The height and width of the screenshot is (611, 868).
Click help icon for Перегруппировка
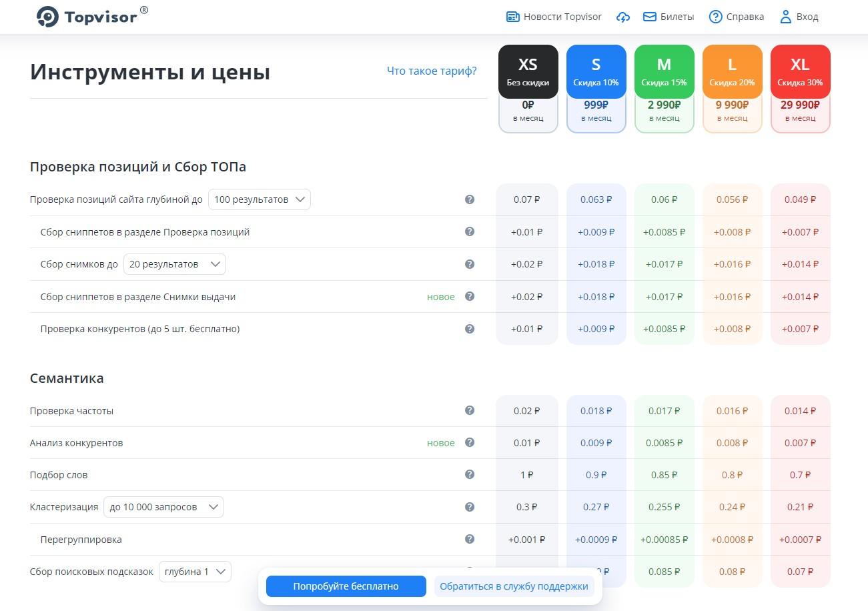pyautogui.click(x=470, y=539)
